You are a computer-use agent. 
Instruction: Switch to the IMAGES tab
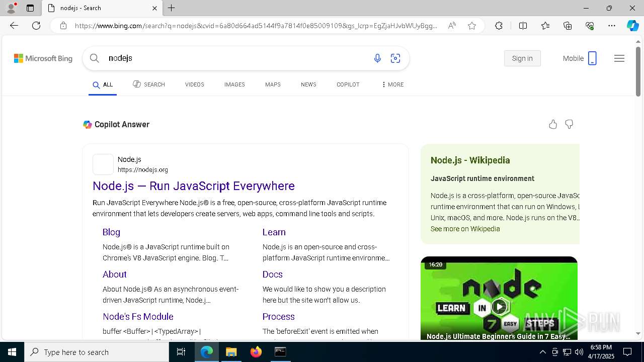point(234,84)
